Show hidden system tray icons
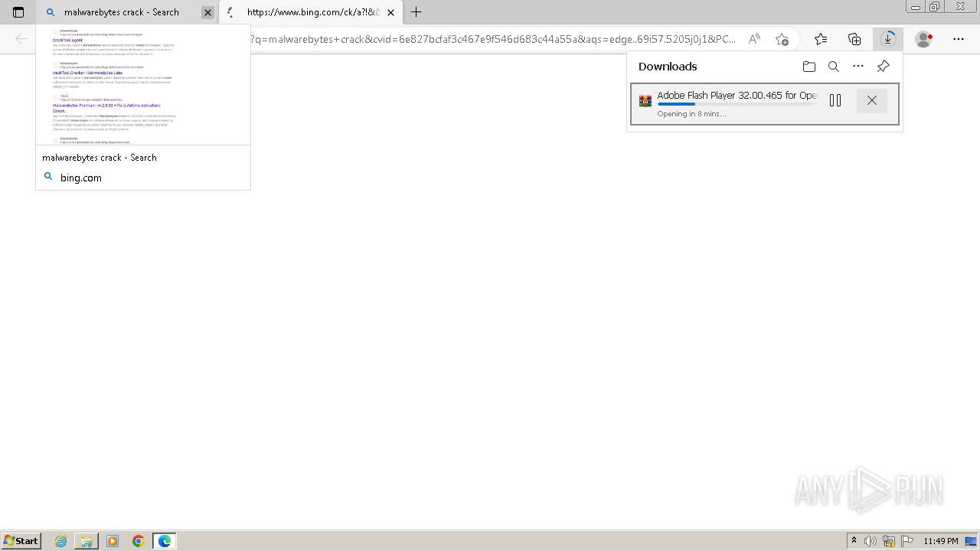The image size is (980, 551). (854, 541)
